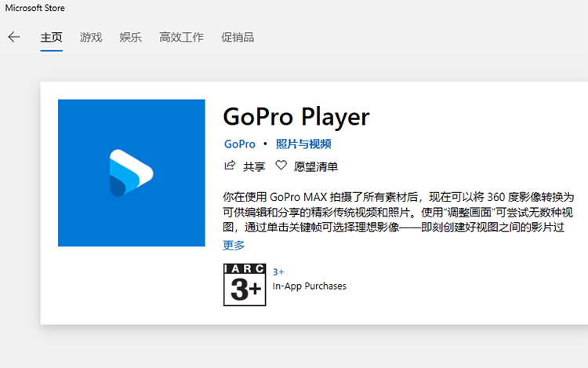588x368 pixels.
Task: Open the 照片与视频 category link
Action: (x=303, y=144)
